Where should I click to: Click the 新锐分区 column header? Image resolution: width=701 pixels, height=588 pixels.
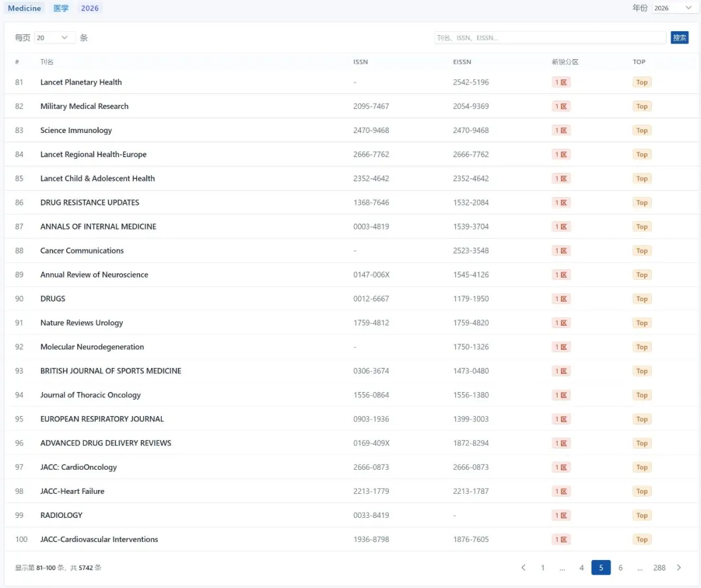565,62
